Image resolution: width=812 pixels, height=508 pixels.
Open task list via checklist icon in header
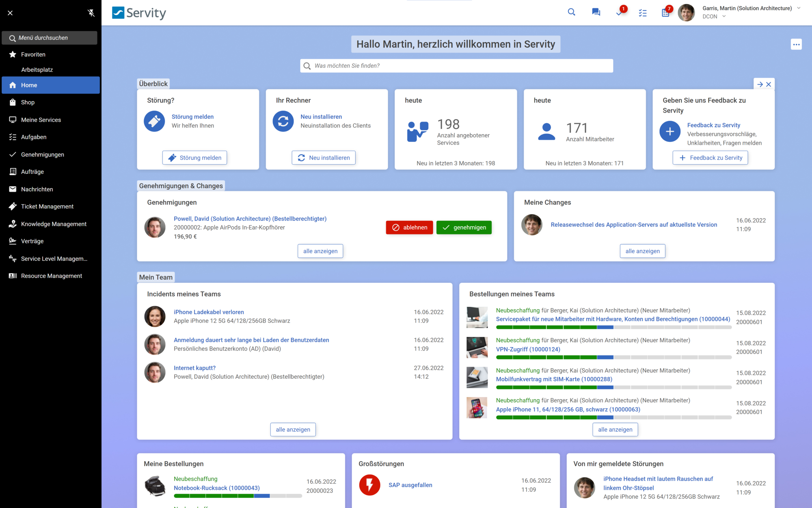tap(643, 13)
